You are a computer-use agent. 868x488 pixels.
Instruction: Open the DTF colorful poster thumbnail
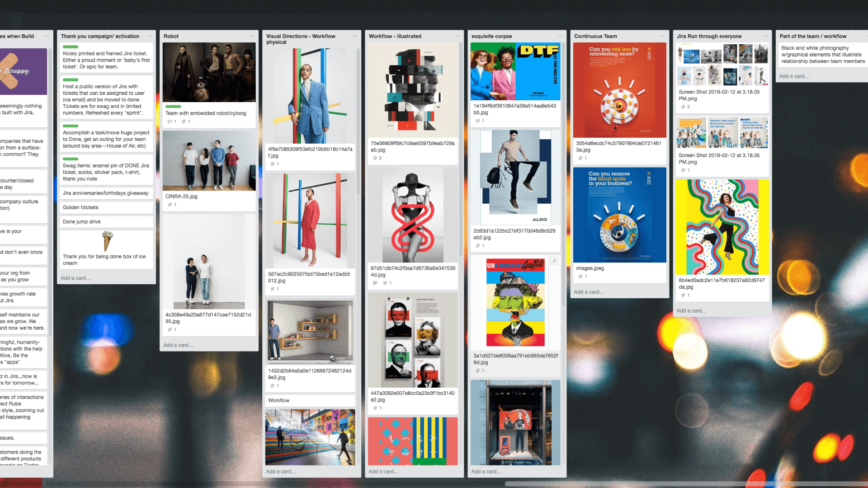click(515, 71)
